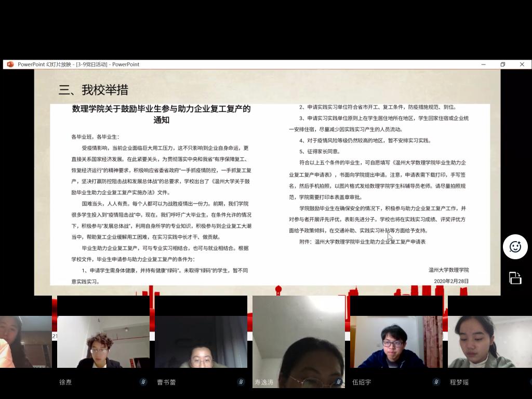Viewport: 532px width, 399px height.
Task: Select 寿逸涛's video thumbnail
Action: 298,338
